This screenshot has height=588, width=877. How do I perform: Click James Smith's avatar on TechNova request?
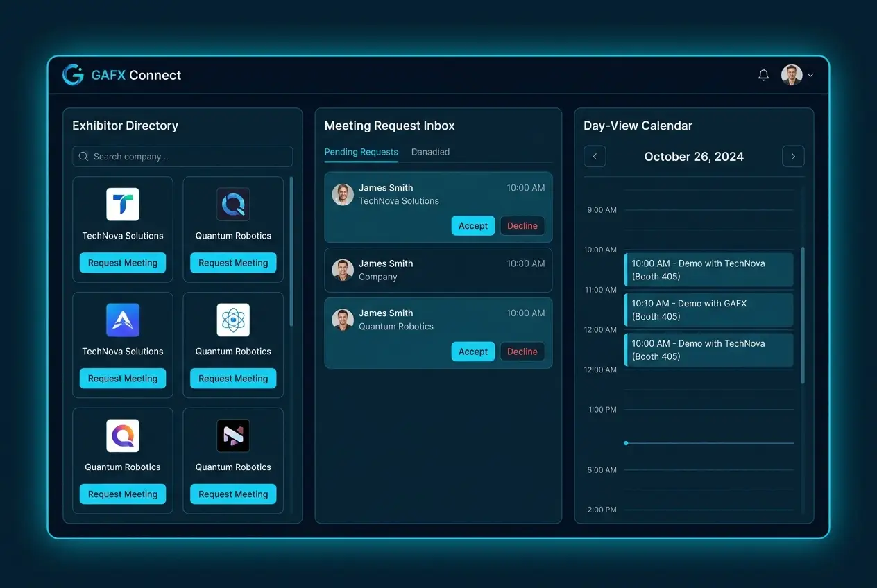pos(343,194)
